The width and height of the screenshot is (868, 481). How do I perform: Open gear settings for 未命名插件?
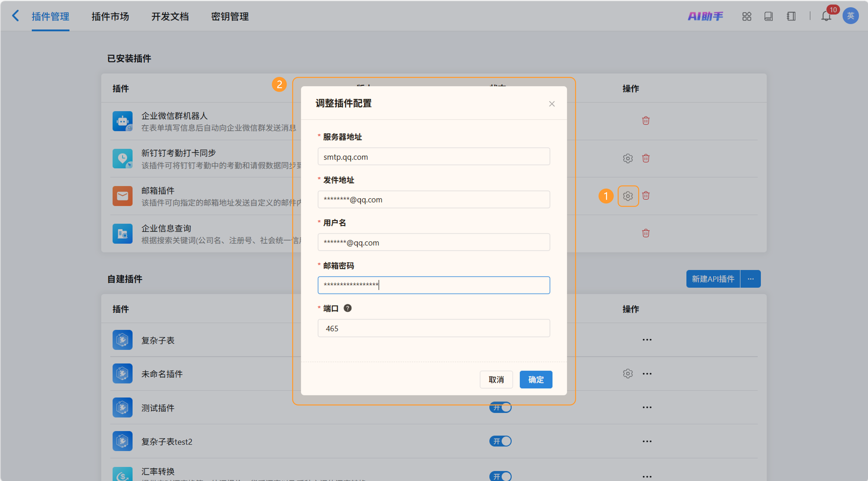click(x=627, y=374)
